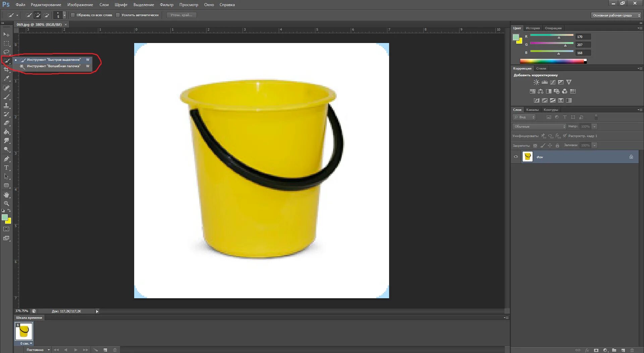This screenshot has height=353, width=644.
Task: Open the "Постоянно" looping options dropdown
Action: click(38, 350)
